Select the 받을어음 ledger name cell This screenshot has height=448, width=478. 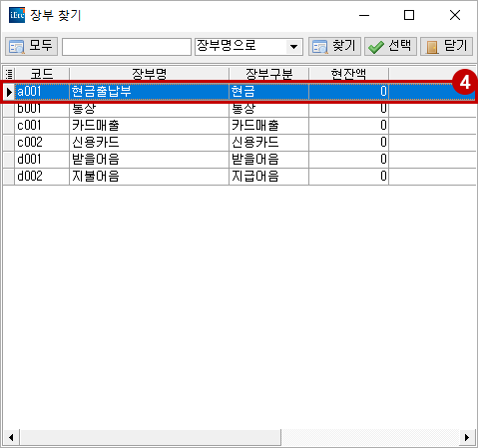(x=149, y=160)
